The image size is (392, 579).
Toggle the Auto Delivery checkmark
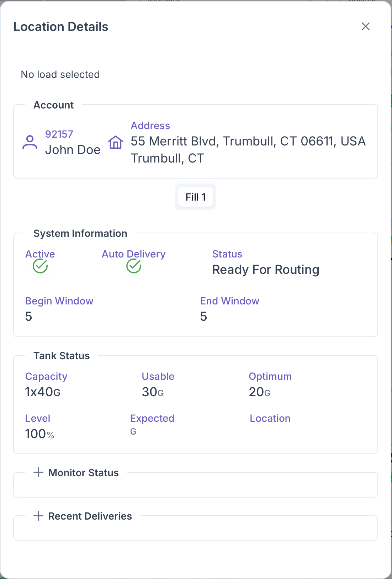(134, 266)
